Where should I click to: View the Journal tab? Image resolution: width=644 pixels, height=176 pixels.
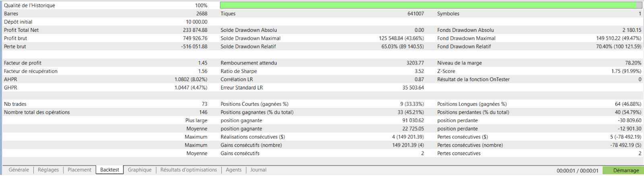258,170
